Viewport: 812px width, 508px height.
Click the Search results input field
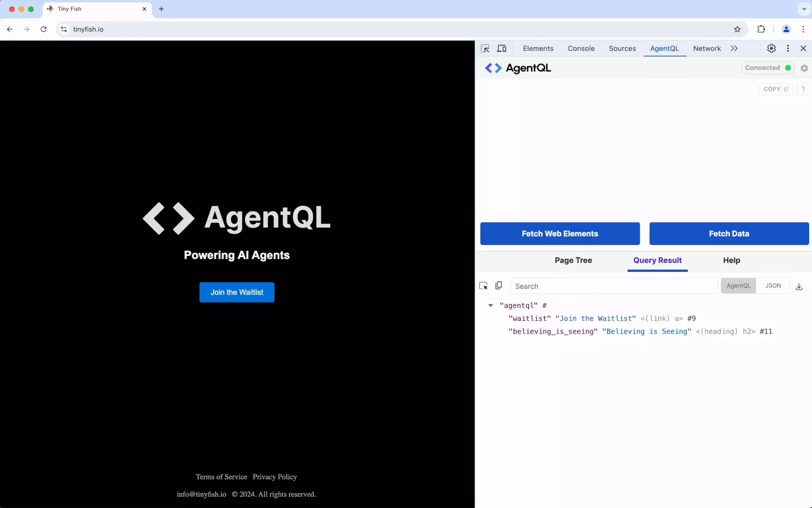(614, 286)
